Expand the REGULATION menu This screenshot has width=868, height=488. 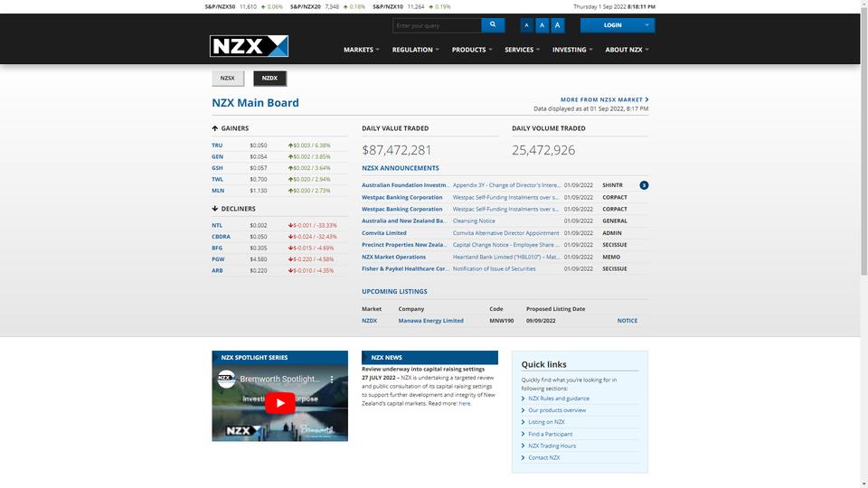(415, 50)
